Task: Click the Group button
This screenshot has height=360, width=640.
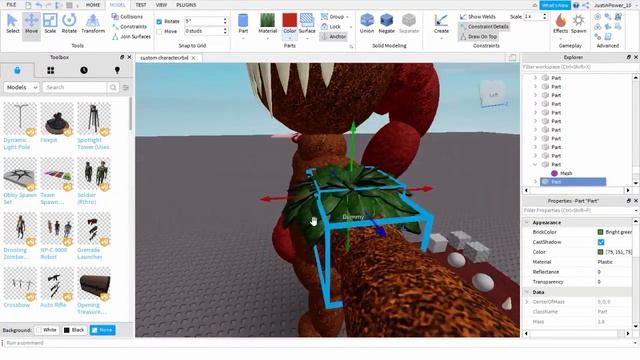Action: (x=333, y=17)
